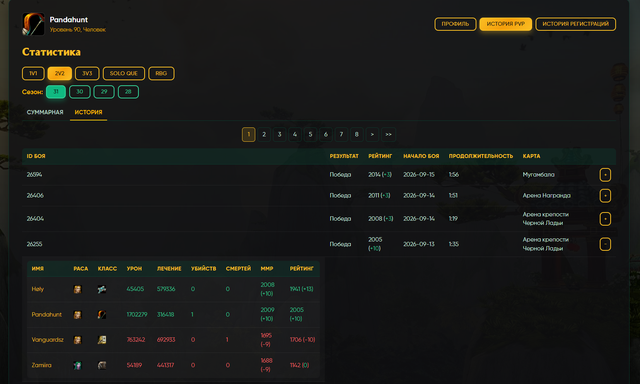Click race icon in Haly row

coord(77,289)
